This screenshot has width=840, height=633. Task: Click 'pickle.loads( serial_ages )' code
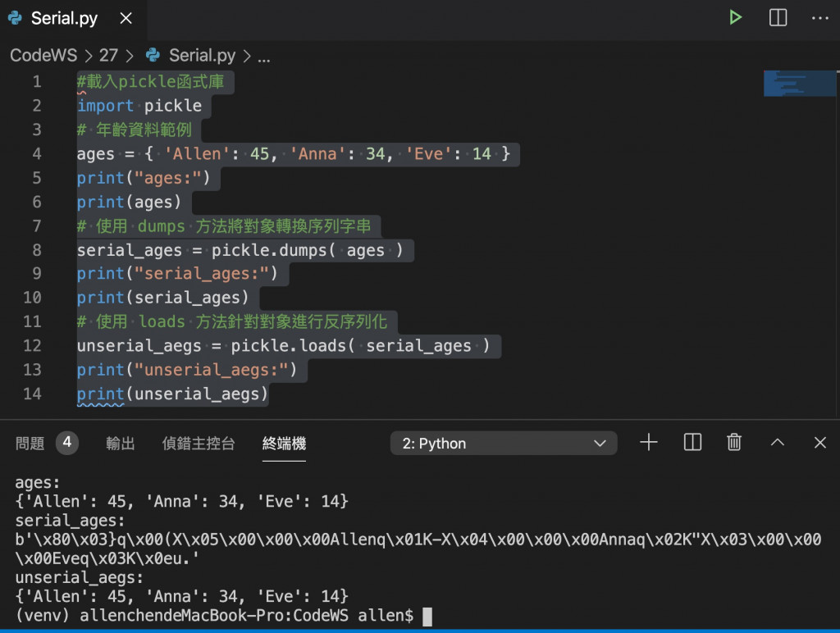(360, 346)
